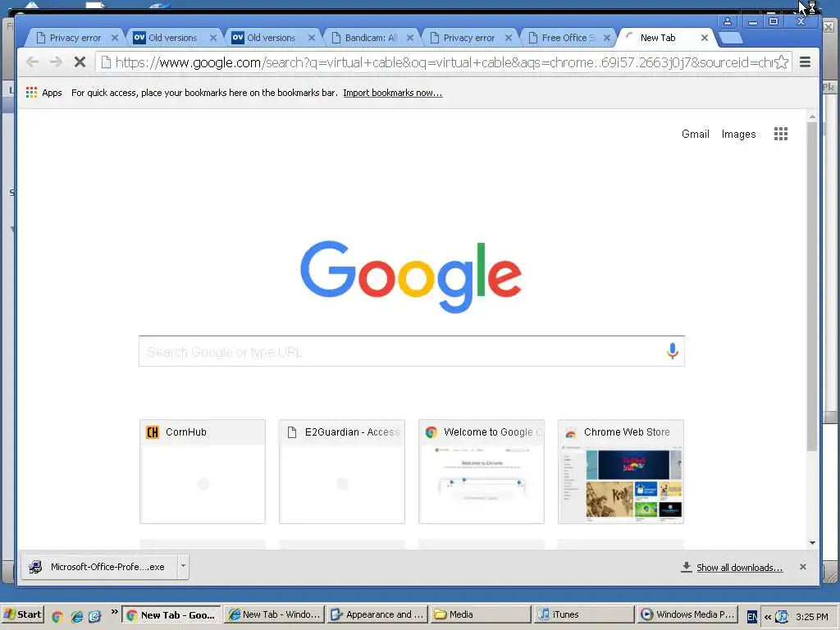Open the Windows Start menu
This screenshot has width=840, height=630.
pyautogui.click(x=22, y=614)
